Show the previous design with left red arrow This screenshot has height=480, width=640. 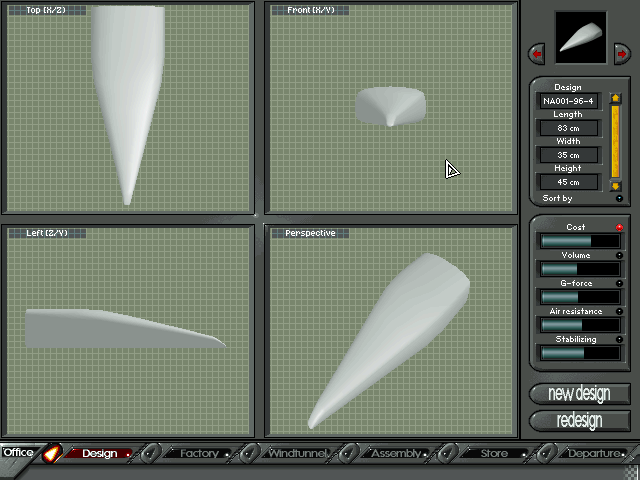(537, 53)
